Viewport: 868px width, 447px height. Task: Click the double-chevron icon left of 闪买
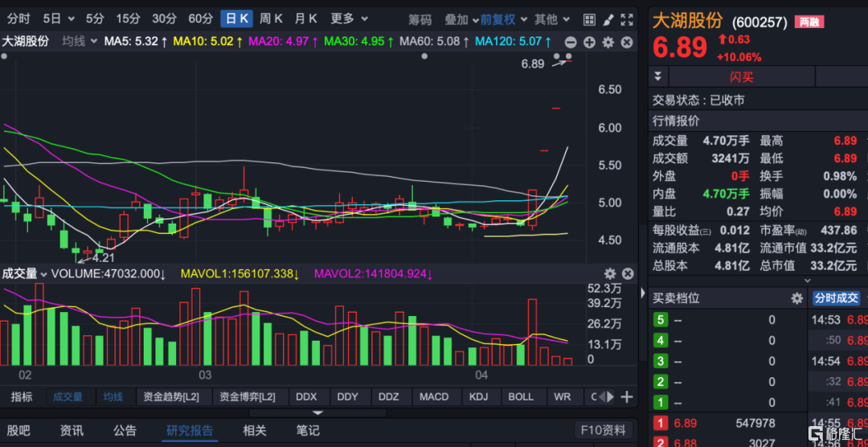(x=658, y=76)
